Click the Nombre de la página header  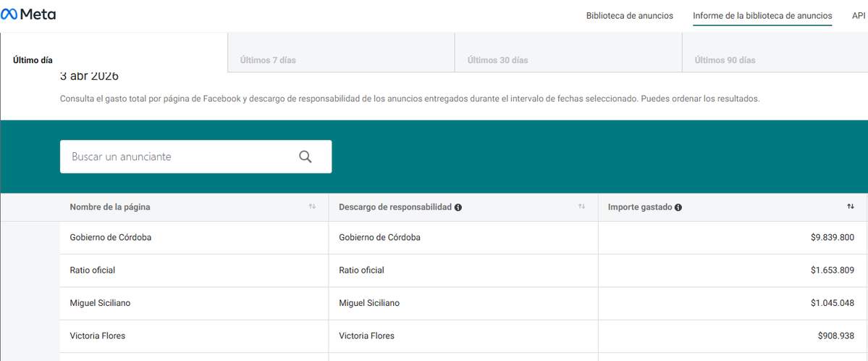pyautogui.click(x=110, y=207)
